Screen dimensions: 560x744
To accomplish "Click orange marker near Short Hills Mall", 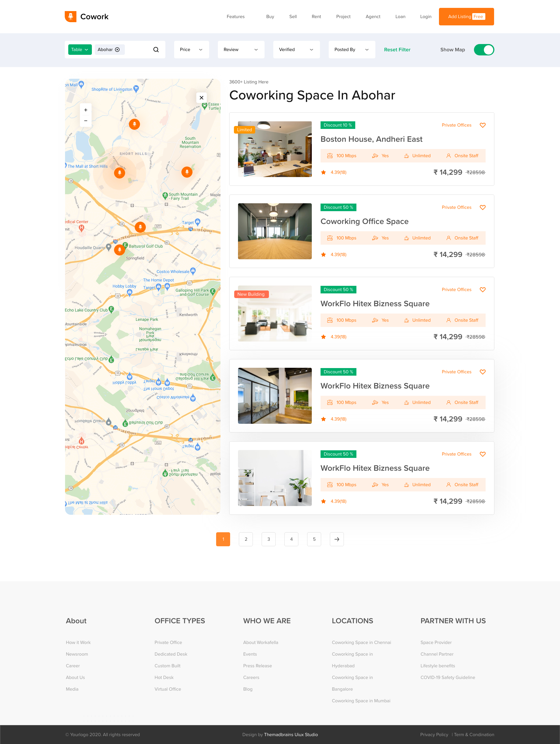I will pyautogui.click(x=119, y=173).
